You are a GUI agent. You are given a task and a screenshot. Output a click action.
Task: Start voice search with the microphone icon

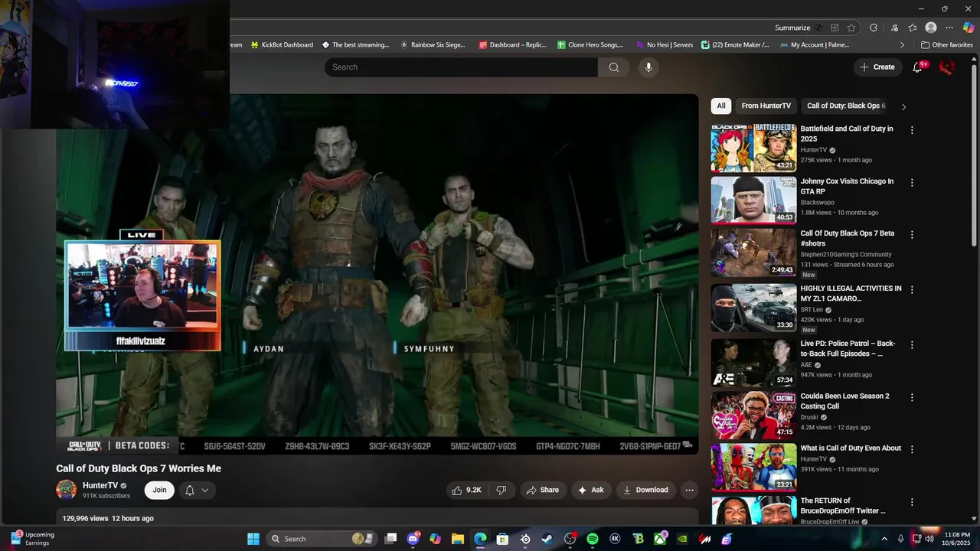pyautogui.click(x=648, y=67)
